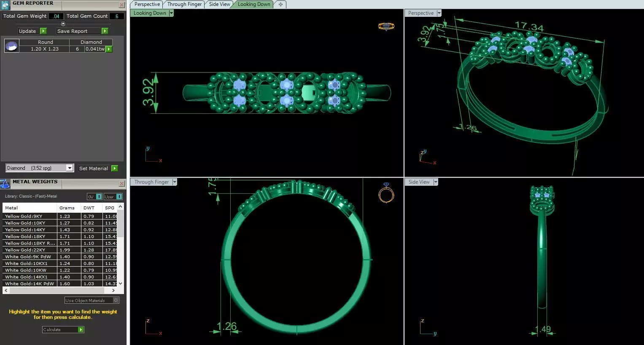Select the Yellow Gold:18KY R... row
Screen dimensions: 644x345
click(60, 243)
